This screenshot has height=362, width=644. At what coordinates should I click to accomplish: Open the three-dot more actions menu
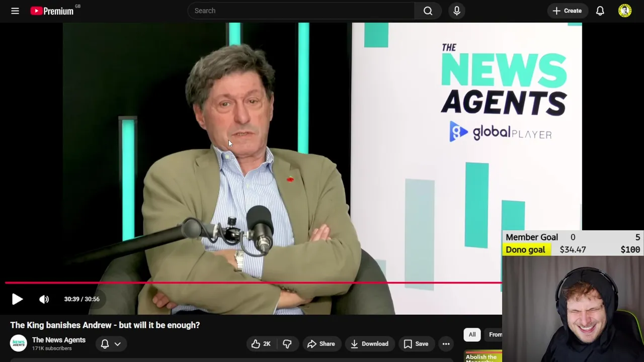[446, 344]
